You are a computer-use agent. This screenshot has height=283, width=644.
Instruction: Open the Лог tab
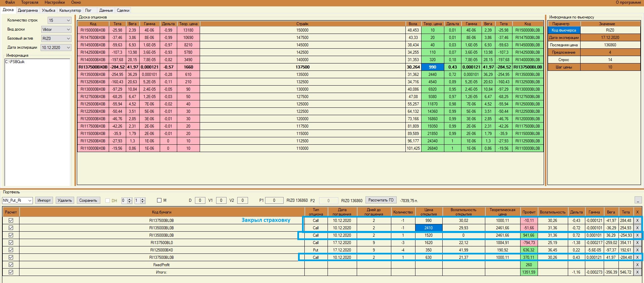point(88,10)
